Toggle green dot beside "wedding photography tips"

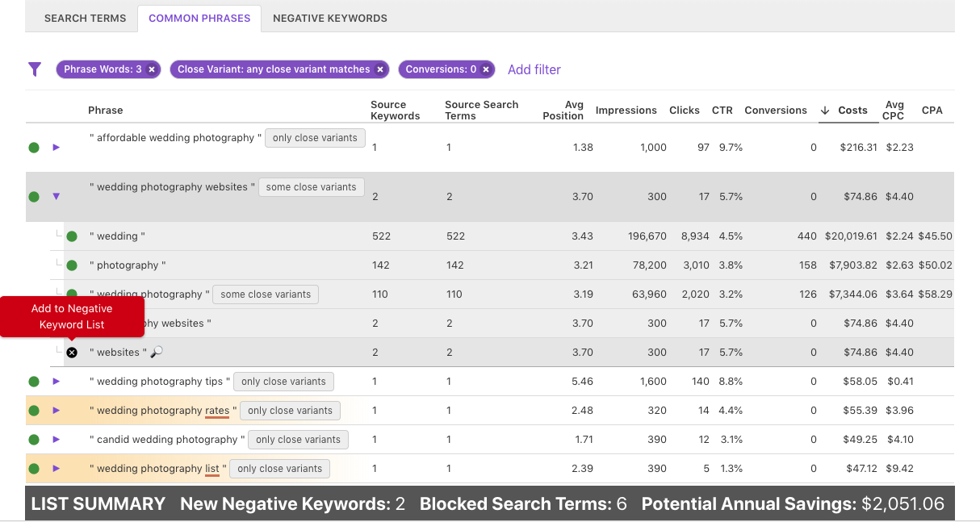pyautogui.click(x=33, y=381)
